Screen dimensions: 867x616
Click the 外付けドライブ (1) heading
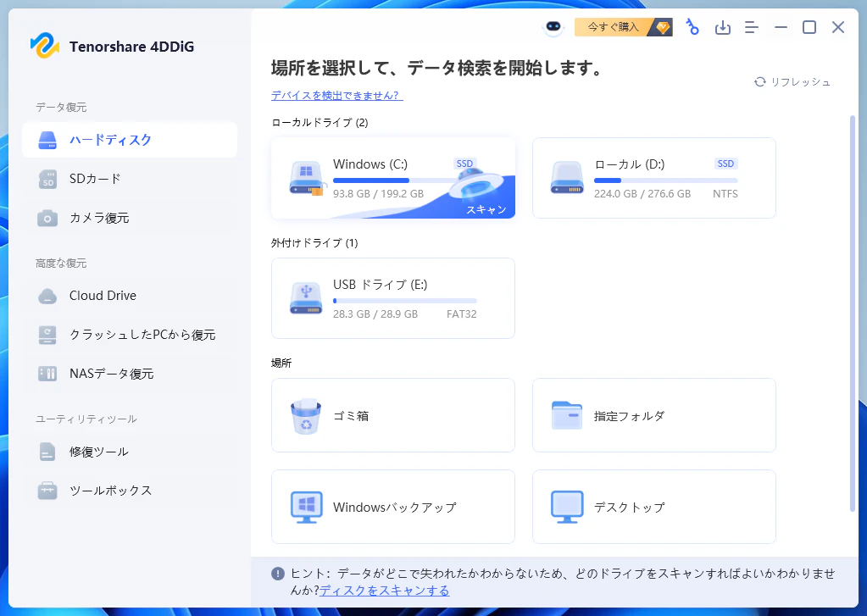coord(314,242)
